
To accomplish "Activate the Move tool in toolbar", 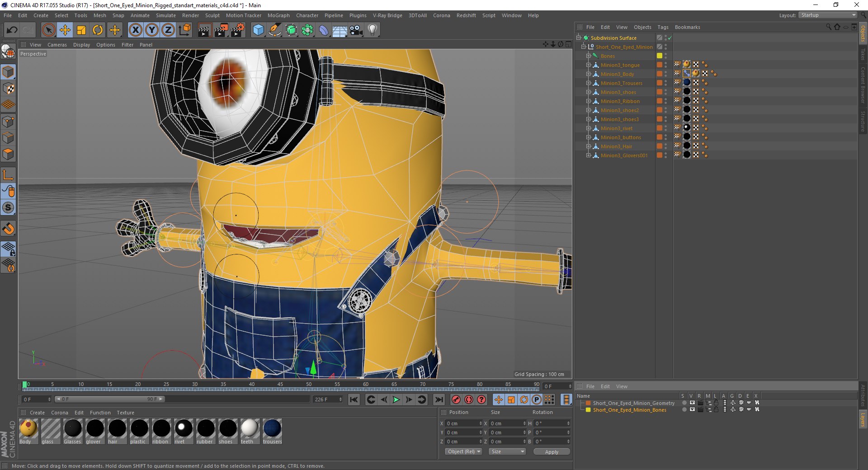I will [65, 30].
